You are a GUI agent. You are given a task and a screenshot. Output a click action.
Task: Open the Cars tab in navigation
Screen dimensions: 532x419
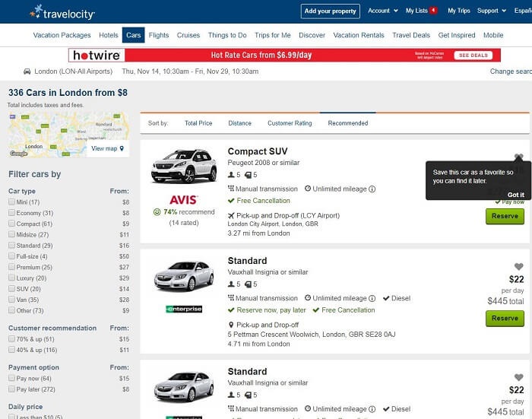[133, 35]
